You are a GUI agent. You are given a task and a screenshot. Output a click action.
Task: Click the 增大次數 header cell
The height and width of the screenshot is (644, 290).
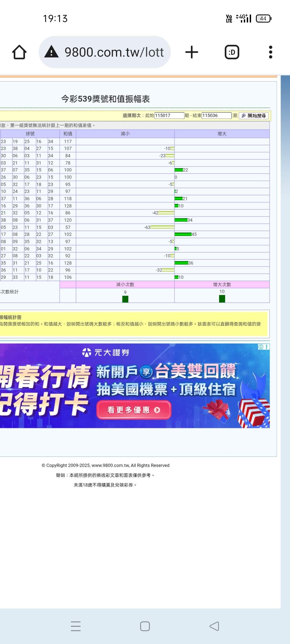222,284
